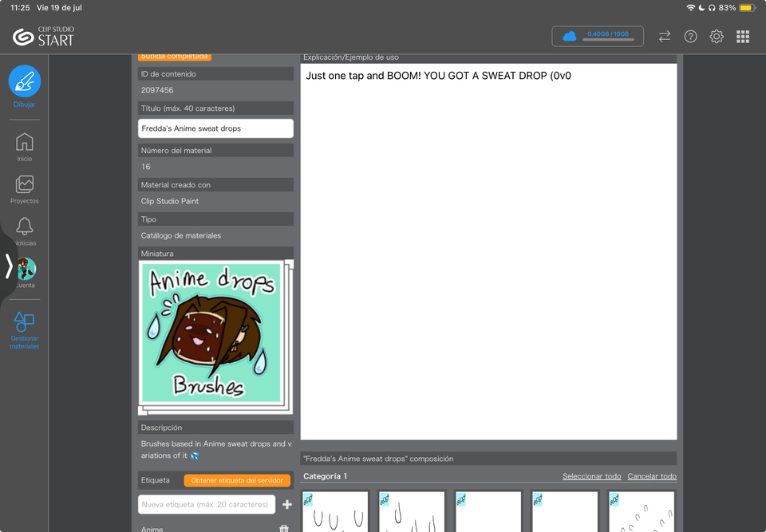Click the Clip Studio START logo
The height and width of the screenshot is (532, 766).
point(43,37)
